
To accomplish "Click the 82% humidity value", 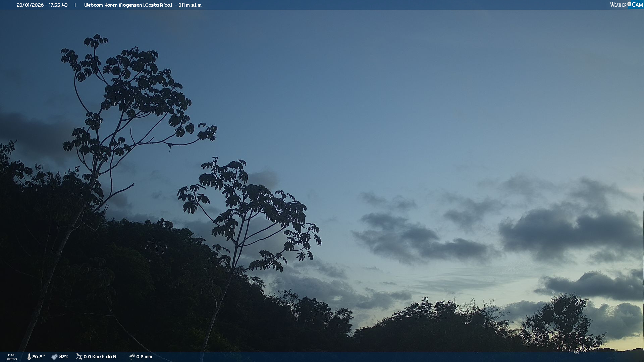I will click(x=64, y=357).
